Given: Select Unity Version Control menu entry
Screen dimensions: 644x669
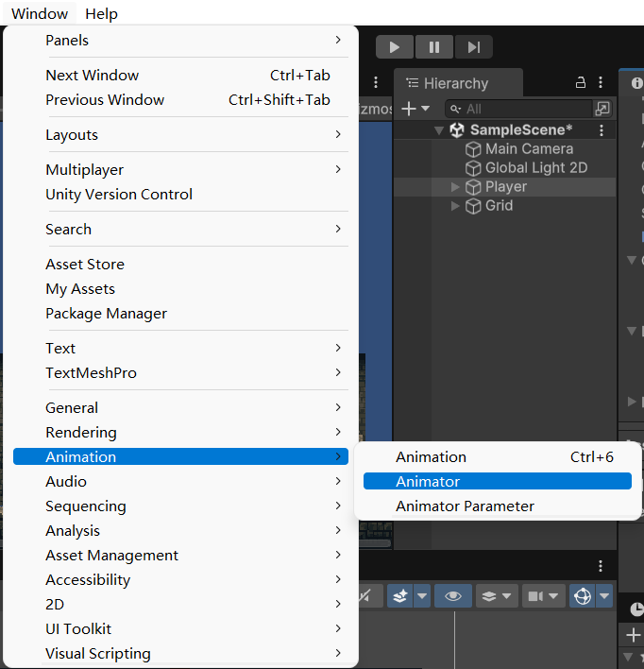Looking at the screenshot, I should 181,195.
